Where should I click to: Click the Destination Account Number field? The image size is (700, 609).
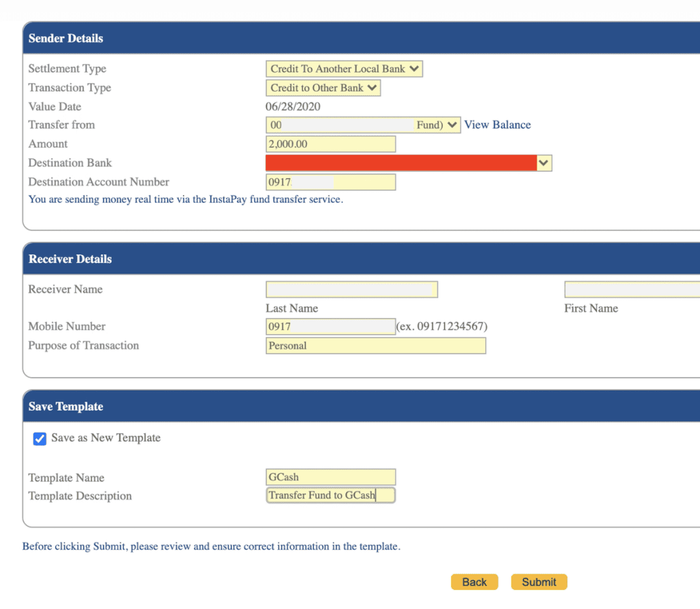330,182
